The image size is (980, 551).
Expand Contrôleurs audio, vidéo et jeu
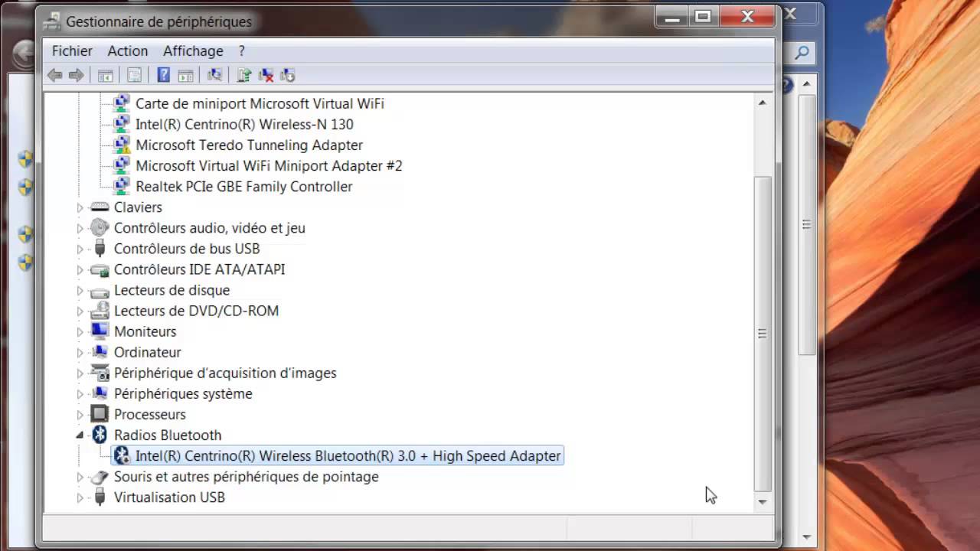(80, 228)
